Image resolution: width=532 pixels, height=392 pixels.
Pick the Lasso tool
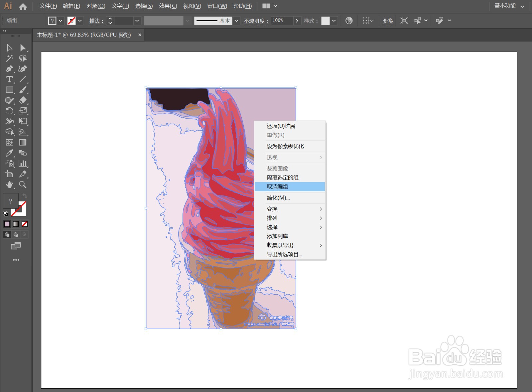[23, 59]
